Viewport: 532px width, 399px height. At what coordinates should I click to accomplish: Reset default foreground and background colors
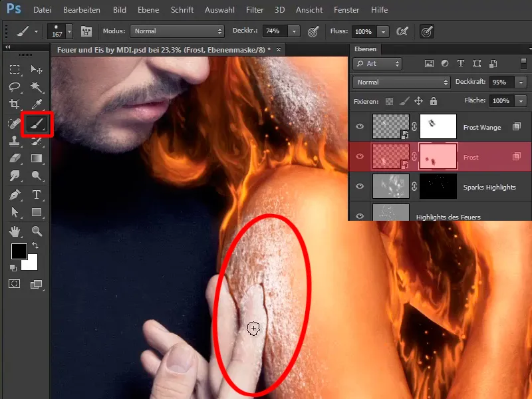coord(13,268)
